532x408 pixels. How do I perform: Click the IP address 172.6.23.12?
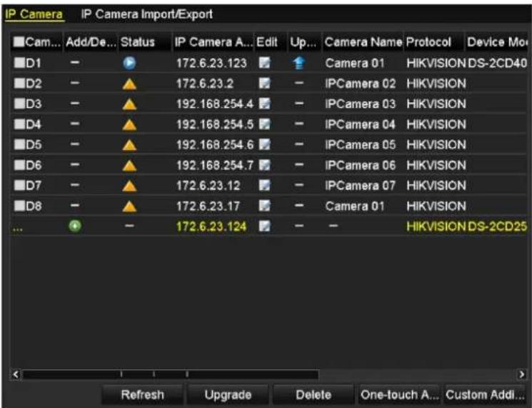pyautogui.click(x=208, y=186)
